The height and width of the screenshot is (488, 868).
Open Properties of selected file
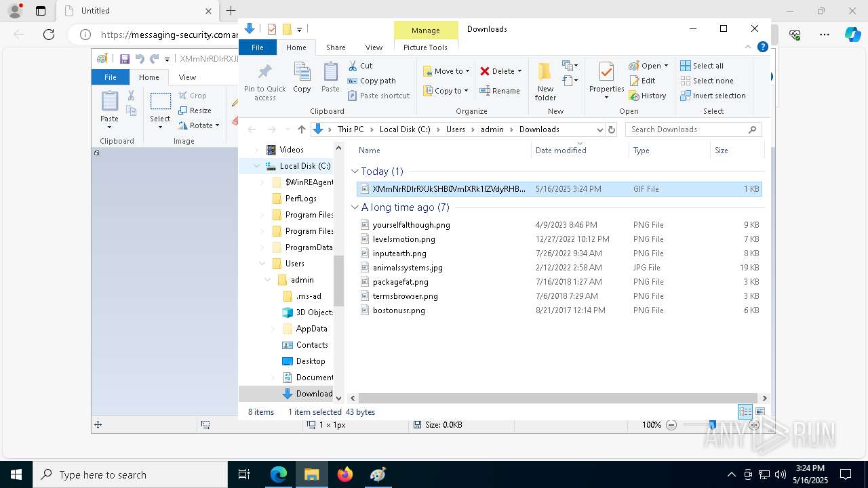coord(606,81)
